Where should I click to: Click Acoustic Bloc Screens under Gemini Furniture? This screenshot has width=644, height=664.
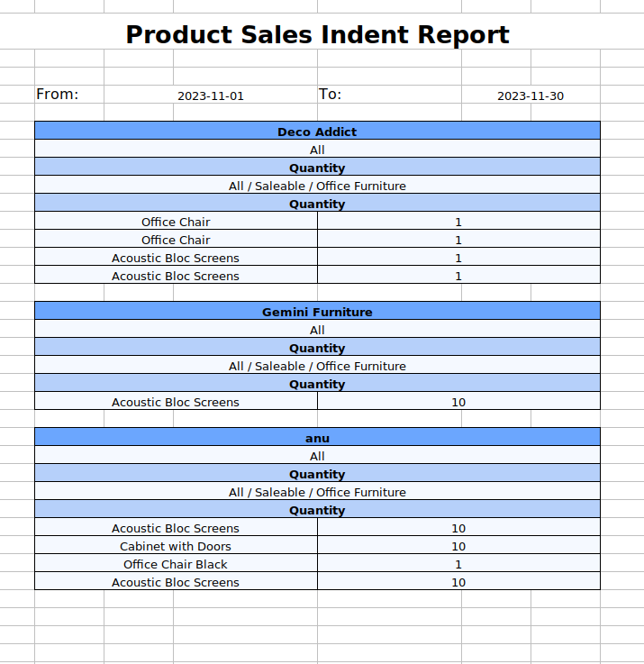pyautogui.click(x=176, y=402)
